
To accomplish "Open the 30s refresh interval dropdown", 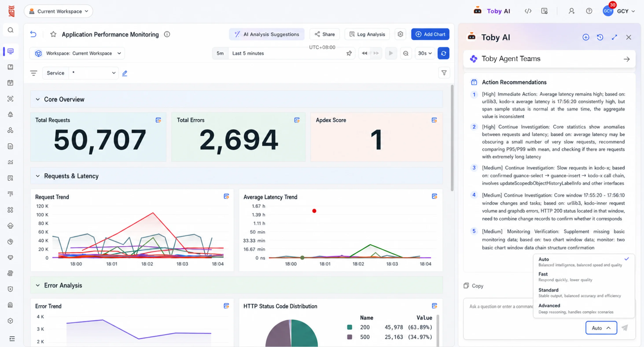I will tap(425, 53).
